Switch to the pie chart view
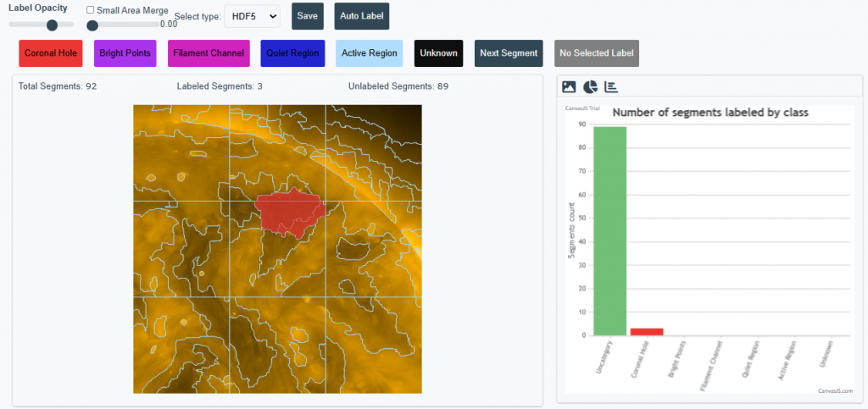868x409 pixels. click(x=591, y=87)
